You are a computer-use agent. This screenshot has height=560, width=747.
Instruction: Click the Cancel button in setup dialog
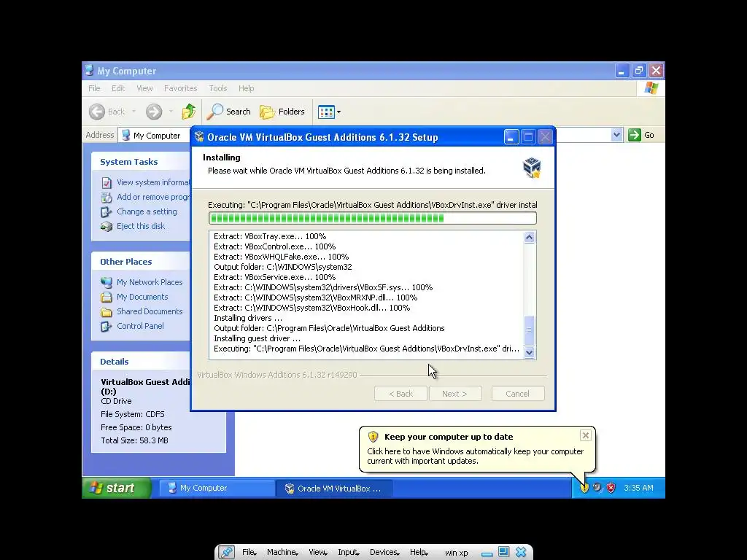point(518,394)
